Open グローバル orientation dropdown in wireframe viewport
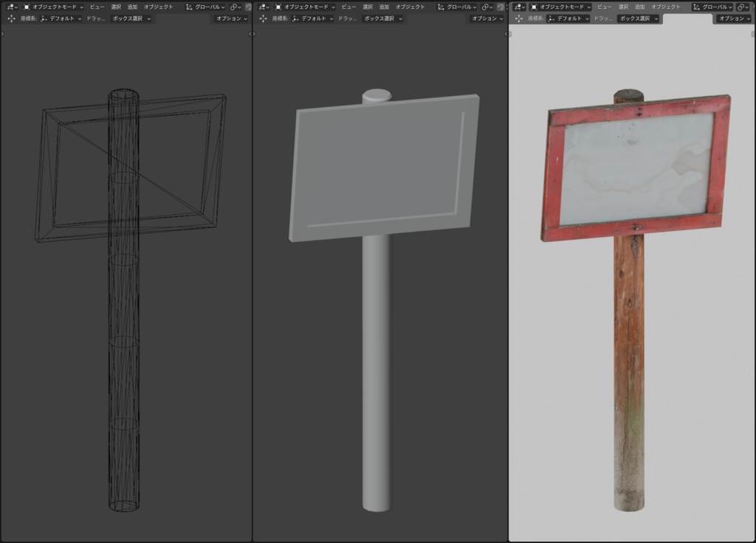 (x=205, y=7)
